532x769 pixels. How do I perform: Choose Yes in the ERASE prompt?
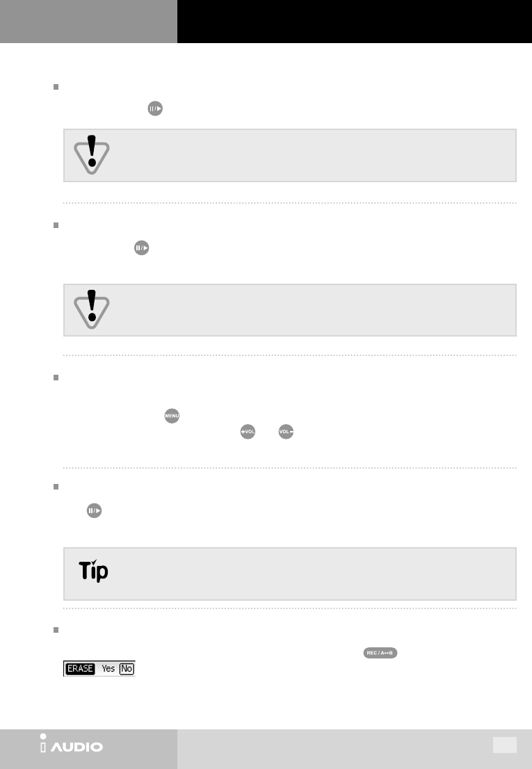[108, 669]
